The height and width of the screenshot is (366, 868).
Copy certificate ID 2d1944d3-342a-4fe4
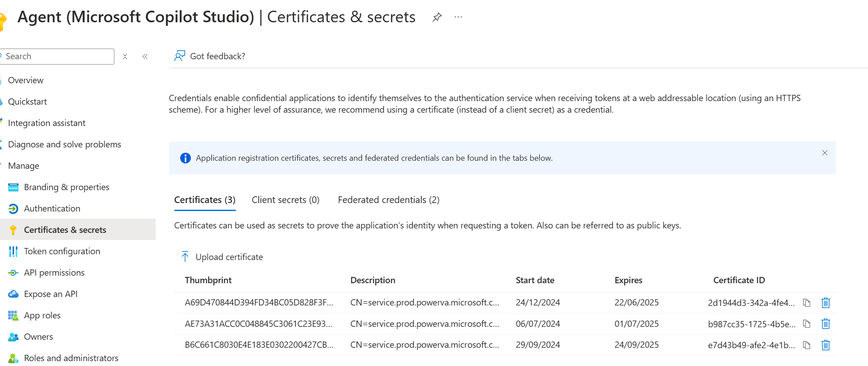coord(806,303)
